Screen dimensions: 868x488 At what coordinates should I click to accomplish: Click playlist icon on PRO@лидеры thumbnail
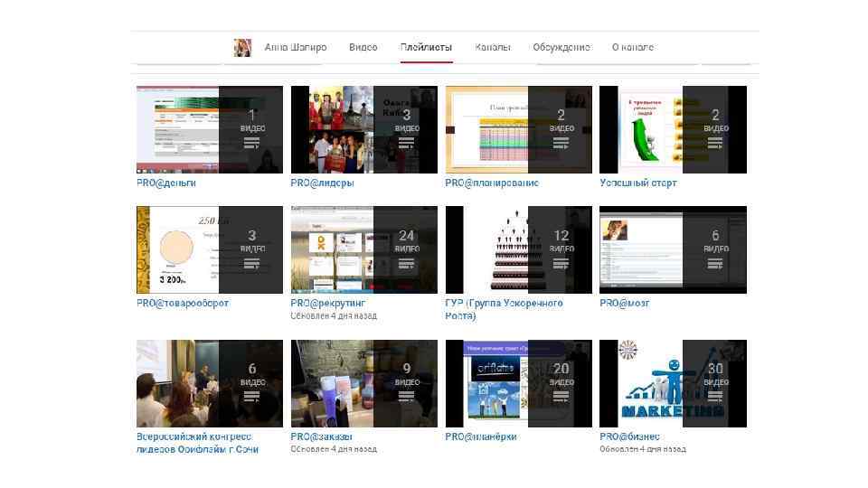click(406, 144)
